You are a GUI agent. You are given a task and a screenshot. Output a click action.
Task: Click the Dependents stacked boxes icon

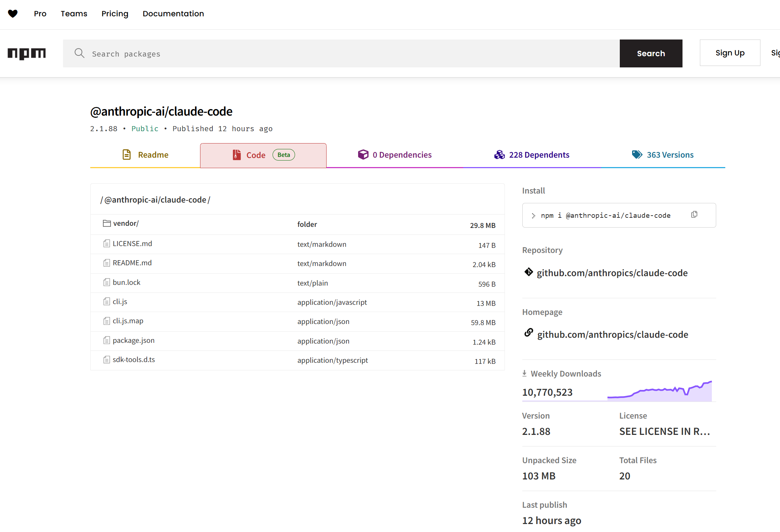point(499,155)
